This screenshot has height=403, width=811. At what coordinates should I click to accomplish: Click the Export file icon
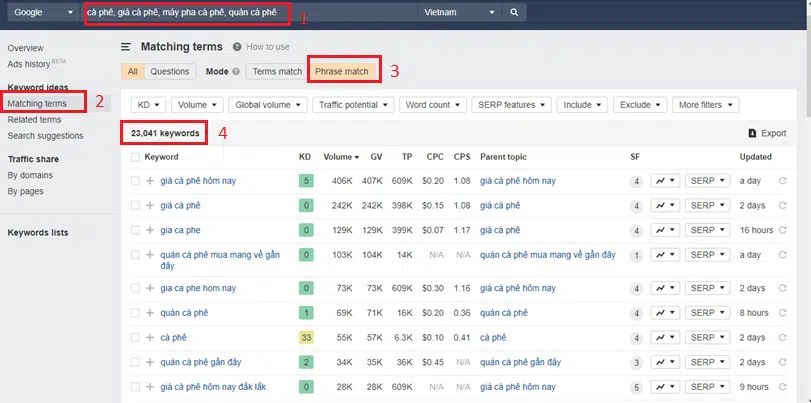tap(753, 133)
